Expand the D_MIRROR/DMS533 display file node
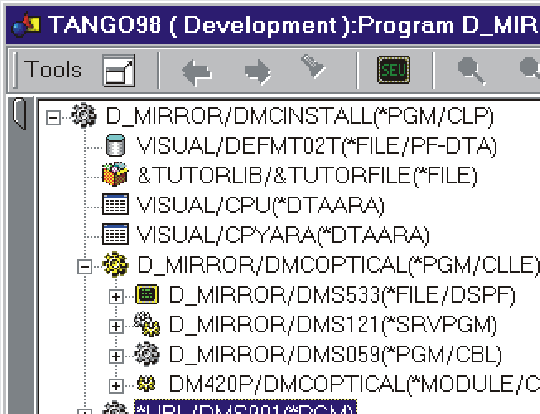Image resolution: width=540 pixels, height=414 pixels. 116,296
